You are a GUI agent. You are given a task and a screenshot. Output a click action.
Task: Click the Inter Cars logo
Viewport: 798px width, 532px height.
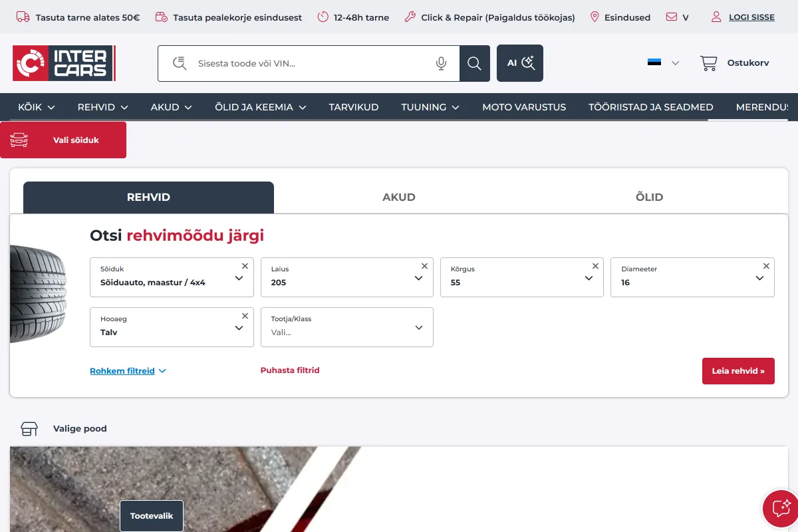[x=64, y=63]
